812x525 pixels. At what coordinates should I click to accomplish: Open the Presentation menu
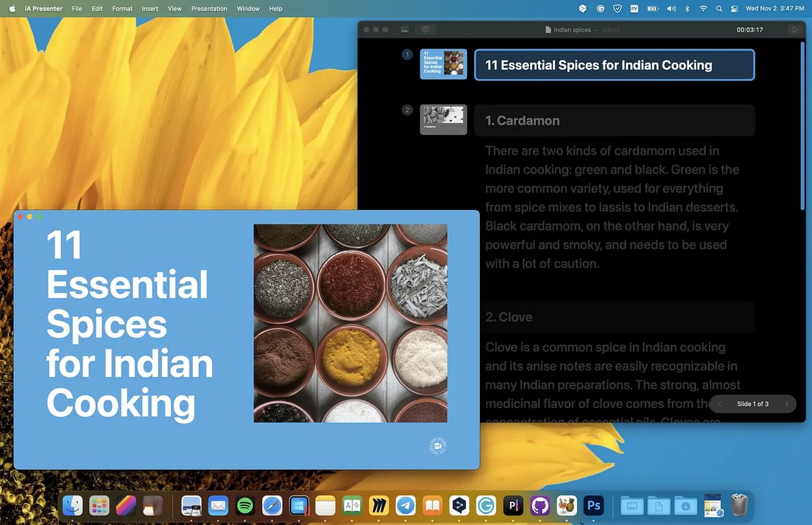pos(209,9)
